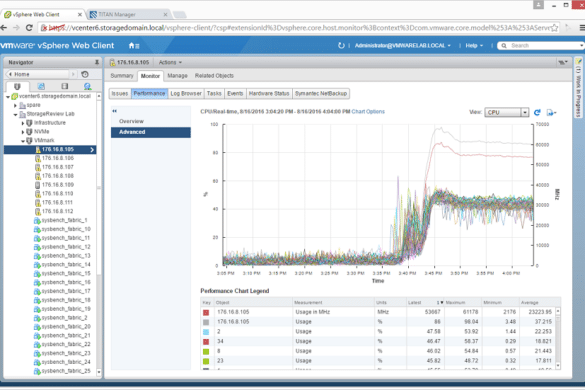Click the global refresh icon beside Administrator
This screenshot has height=390, width=585.
coord(341,46)
